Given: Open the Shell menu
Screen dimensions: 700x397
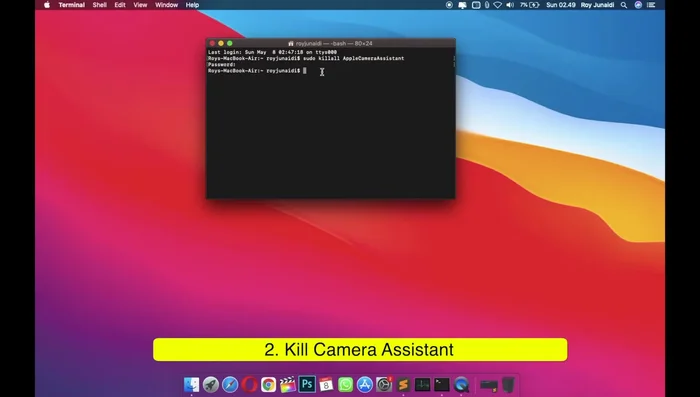Looking at the screenshot, I should point(99,5).
